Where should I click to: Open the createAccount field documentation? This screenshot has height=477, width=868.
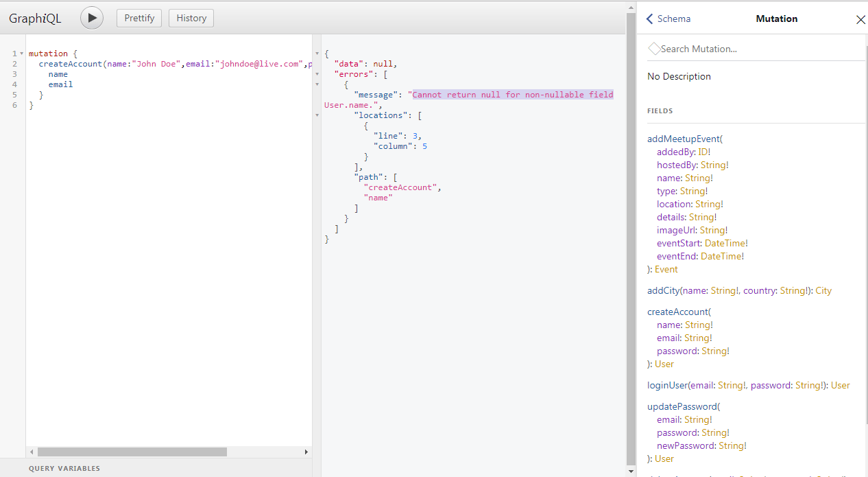[677, 312]
